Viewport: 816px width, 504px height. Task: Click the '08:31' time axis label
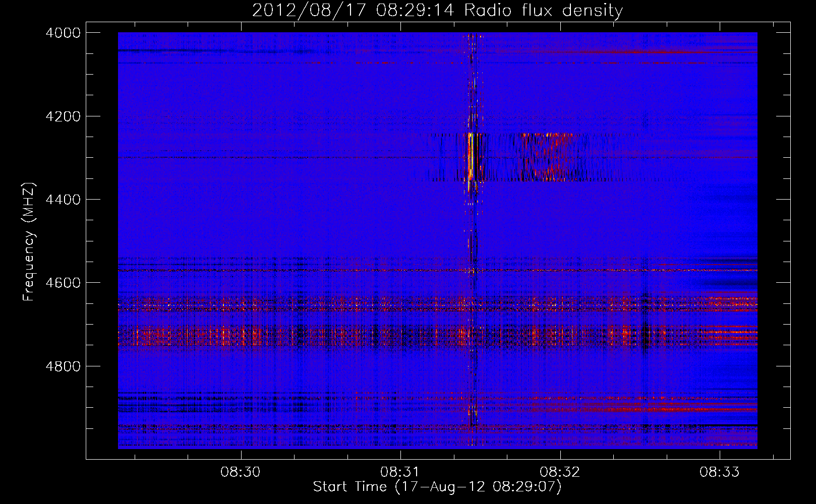[x=400, y=472]
